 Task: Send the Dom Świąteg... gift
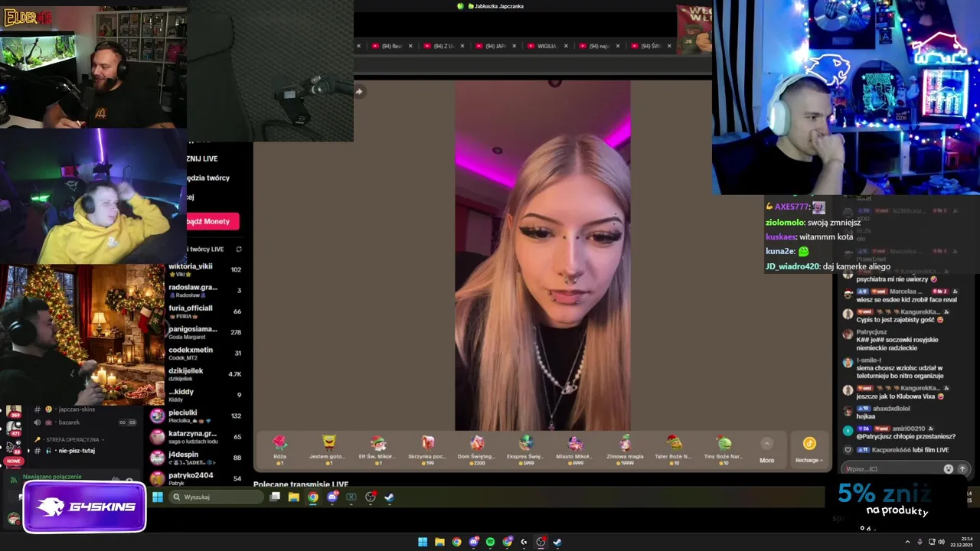477,449
